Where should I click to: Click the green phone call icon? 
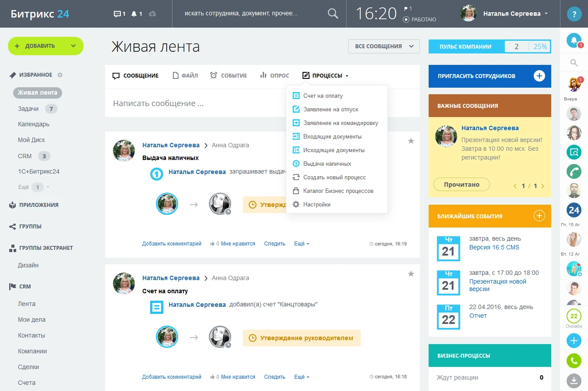[574, 171]
